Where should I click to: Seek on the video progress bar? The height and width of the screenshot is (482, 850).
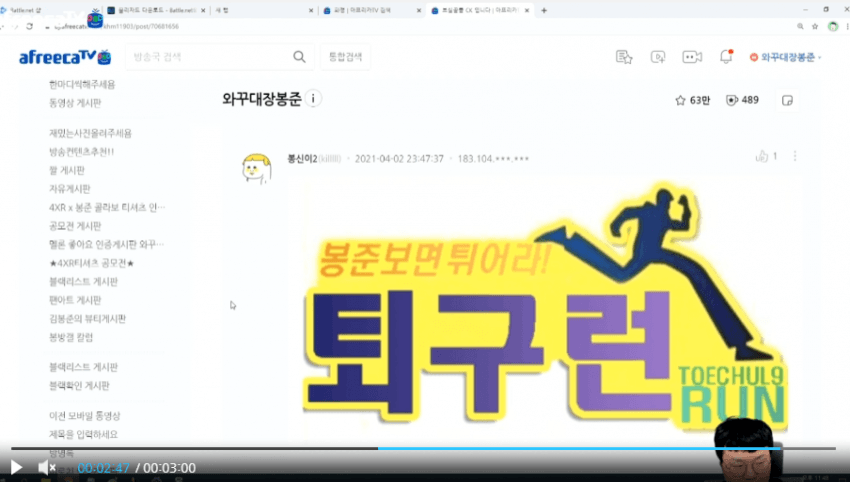(423, 448)
